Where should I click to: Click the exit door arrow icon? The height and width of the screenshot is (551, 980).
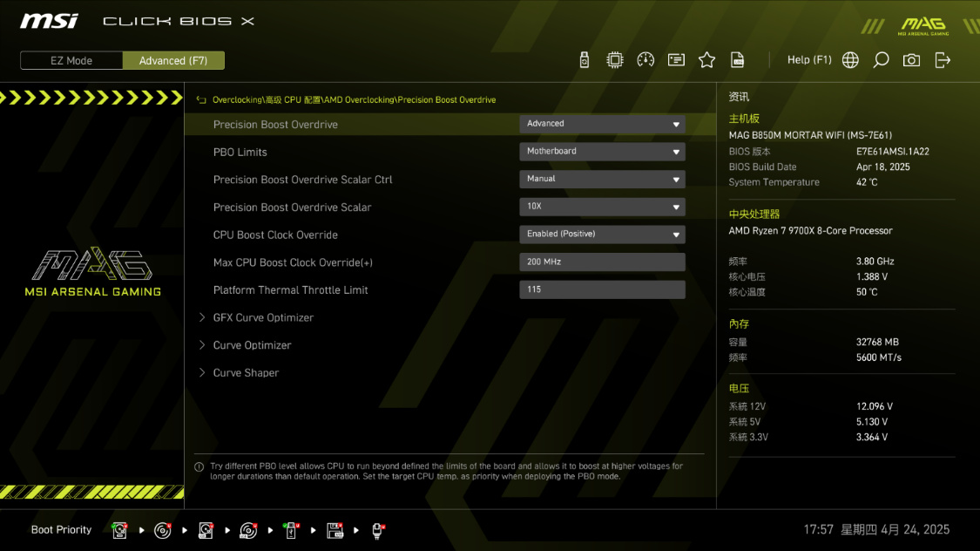pos(943,60)
